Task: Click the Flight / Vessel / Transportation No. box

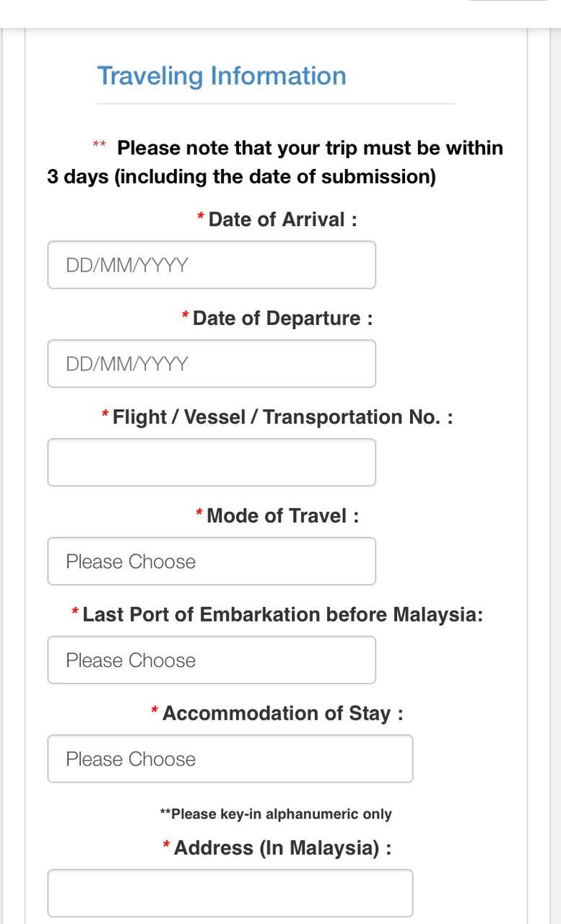Action: (212, 462)
